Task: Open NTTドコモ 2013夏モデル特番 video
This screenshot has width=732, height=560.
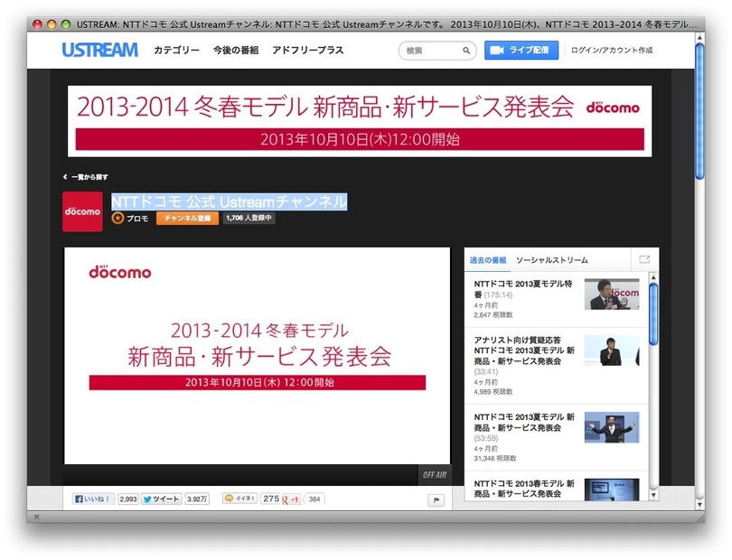Action: [523, 289]
